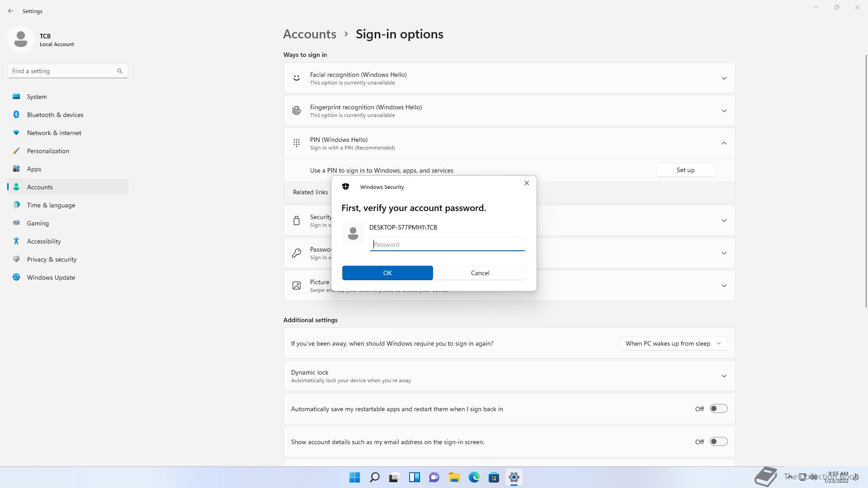Expand the Dynamic lock section
This screenshot has width=868, height=488.
(x=724, y=376)
